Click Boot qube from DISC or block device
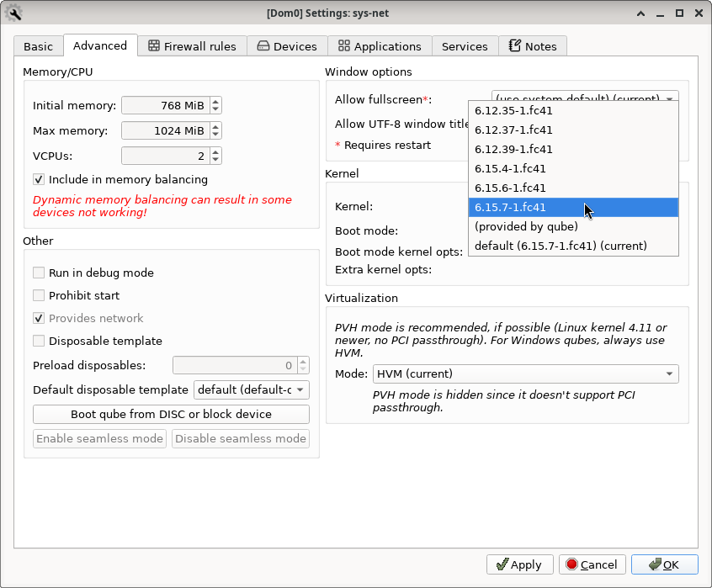 171,414
